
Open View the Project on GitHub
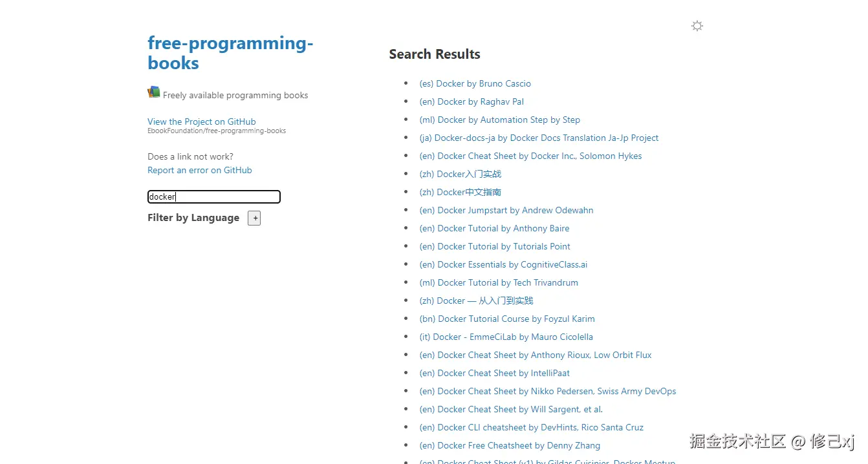(x=202, y=121)
